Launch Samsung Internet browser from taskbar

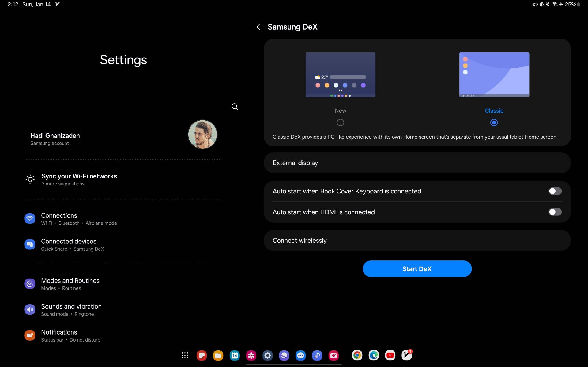[x=284, y=355]
